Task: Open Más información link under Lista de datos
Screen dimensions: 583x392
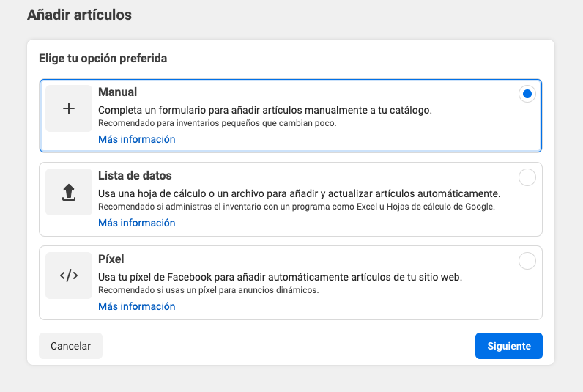Action: pyautogui.click(x=137, y=223)
